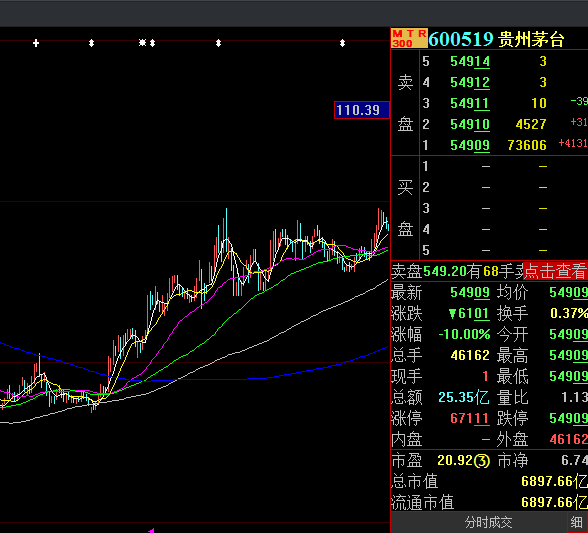
Task: Click sell level 5 price 54914
Action: coord(470,61)
